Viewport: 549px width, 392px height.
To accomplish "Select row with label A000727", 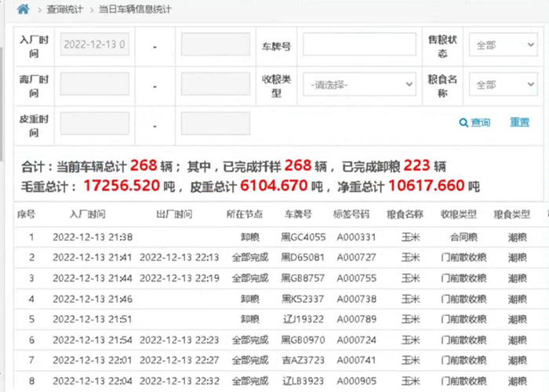I will (278, 258).
